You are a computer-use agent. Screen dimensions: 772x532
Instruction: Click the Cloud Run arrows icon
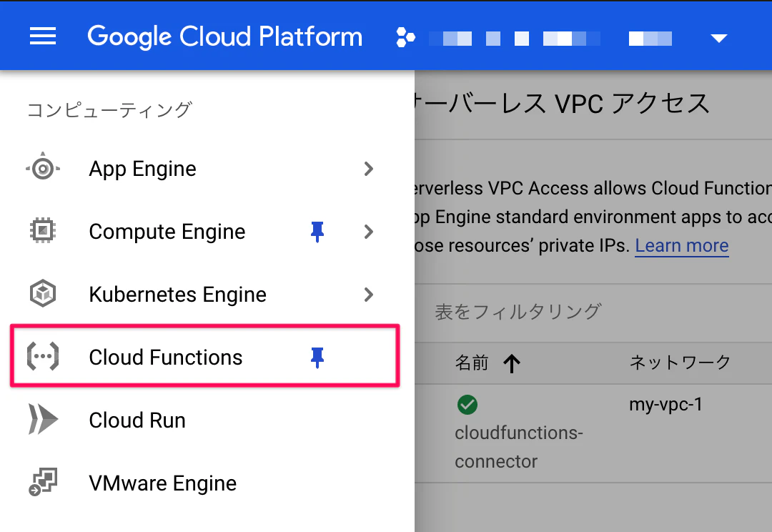(x=43, y=419)
